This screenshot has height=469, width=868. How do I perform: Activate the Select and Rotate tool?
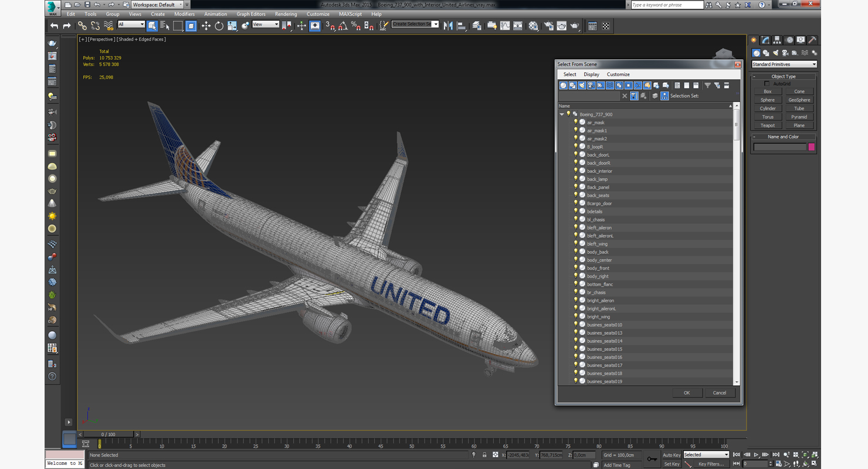[x=219, y=26]
